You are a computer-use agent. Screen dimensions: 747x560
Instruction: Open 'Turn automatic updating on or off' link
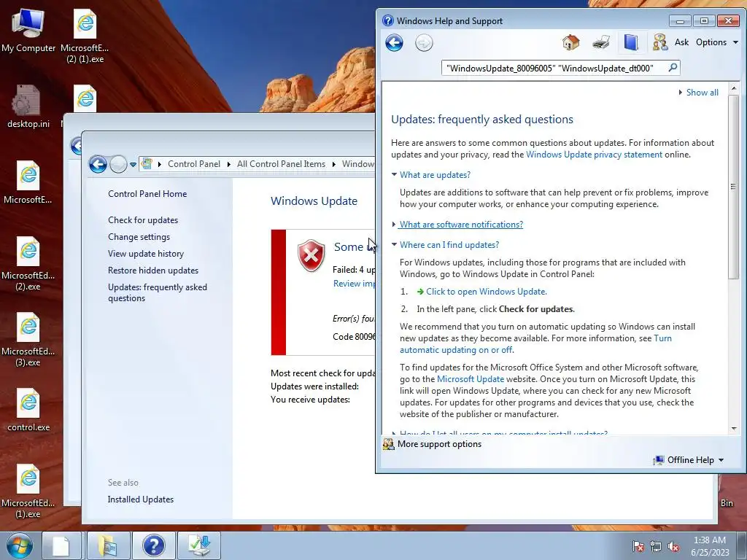[x=456, y=350]
